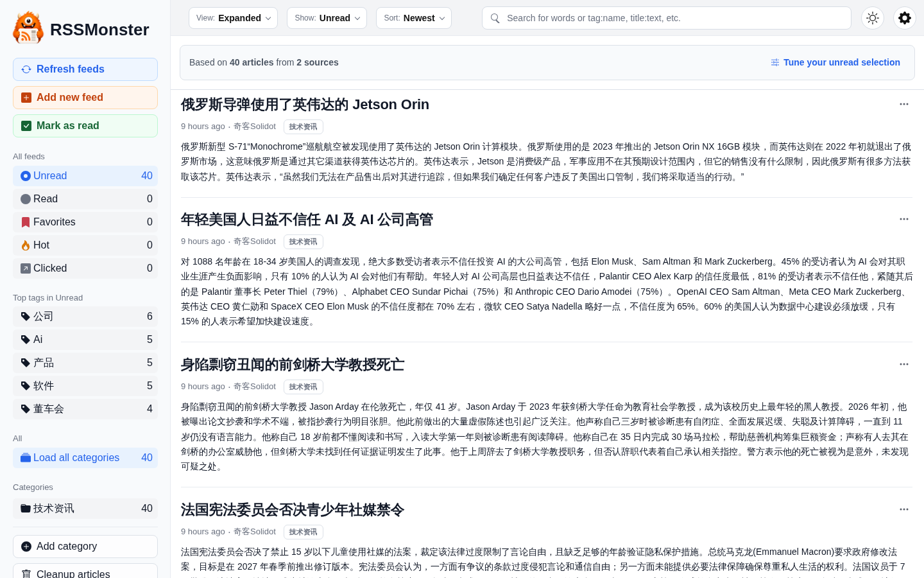Click the sliders icon beside Tune selection
This screenshot has width=924, height=578.
click(775, 62)
